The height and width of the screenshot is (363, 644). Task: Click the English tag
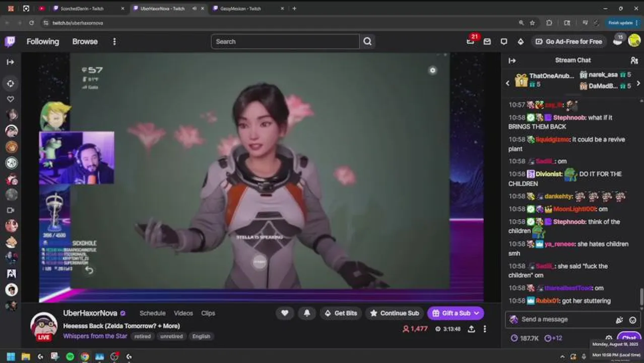click(201, 336)
